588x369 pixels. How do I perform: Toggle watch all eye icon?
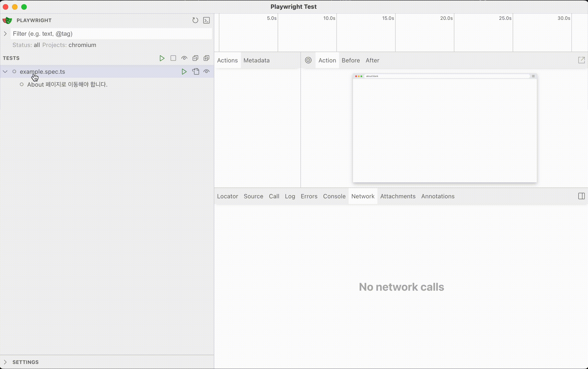(184, 58)
